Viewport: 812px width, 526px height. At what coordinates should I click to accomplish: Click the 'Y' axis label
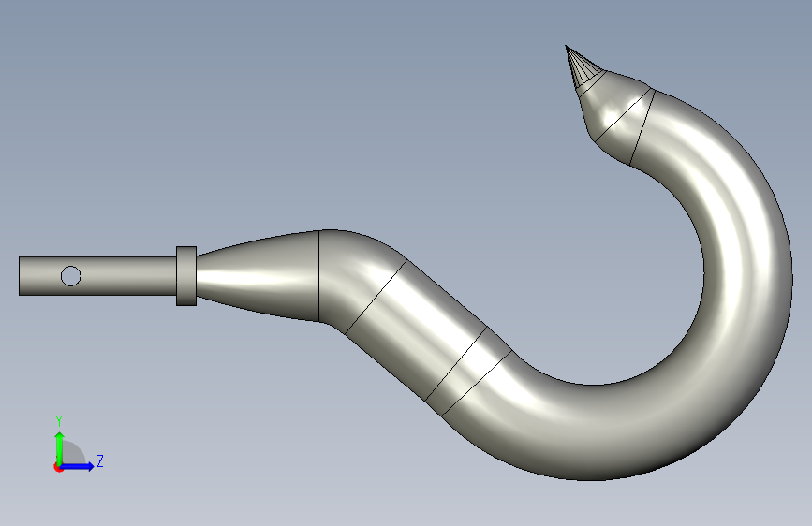59,421
